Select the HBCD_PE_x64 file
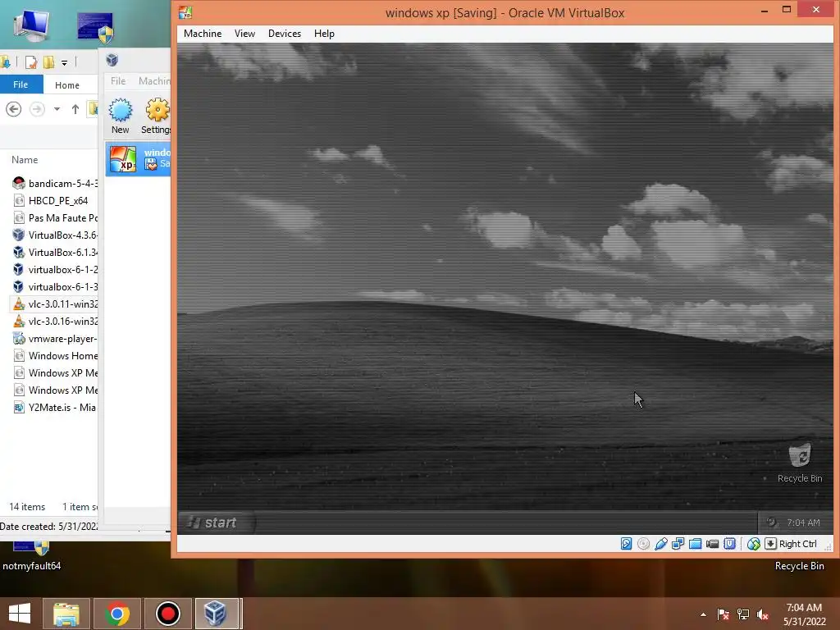The width and height of the screenshot is (840, 630). click(55, 200)
